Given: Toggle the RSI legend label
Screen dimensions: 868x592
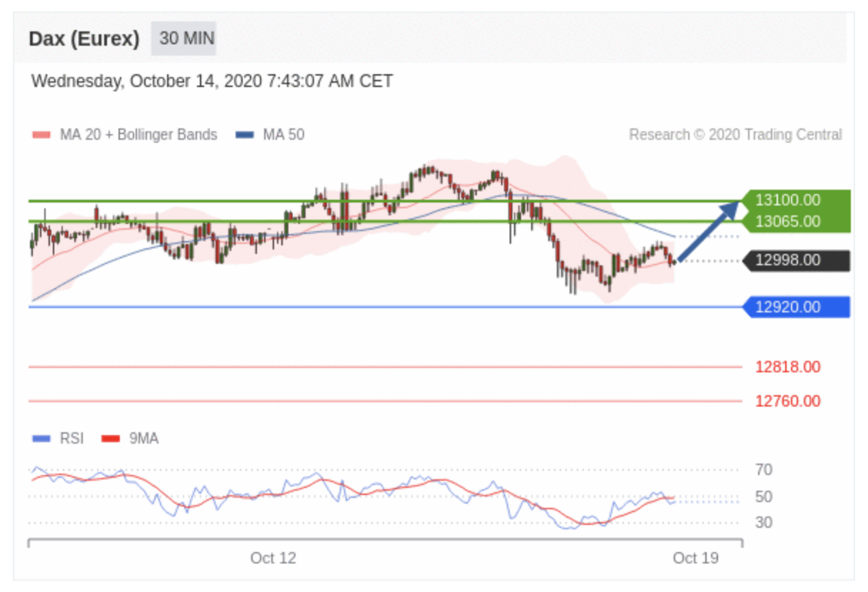Looking at the screenshot, I should 71,439.
